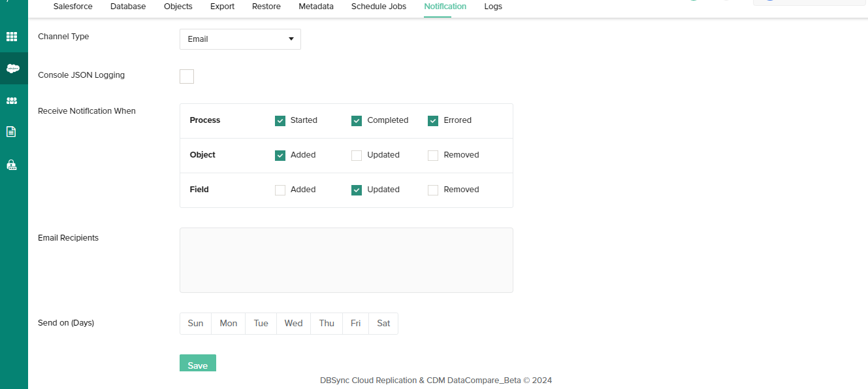Select the Notification tab
The height and width of the screenshot is (389, 868).
click(x=445, y=7)
